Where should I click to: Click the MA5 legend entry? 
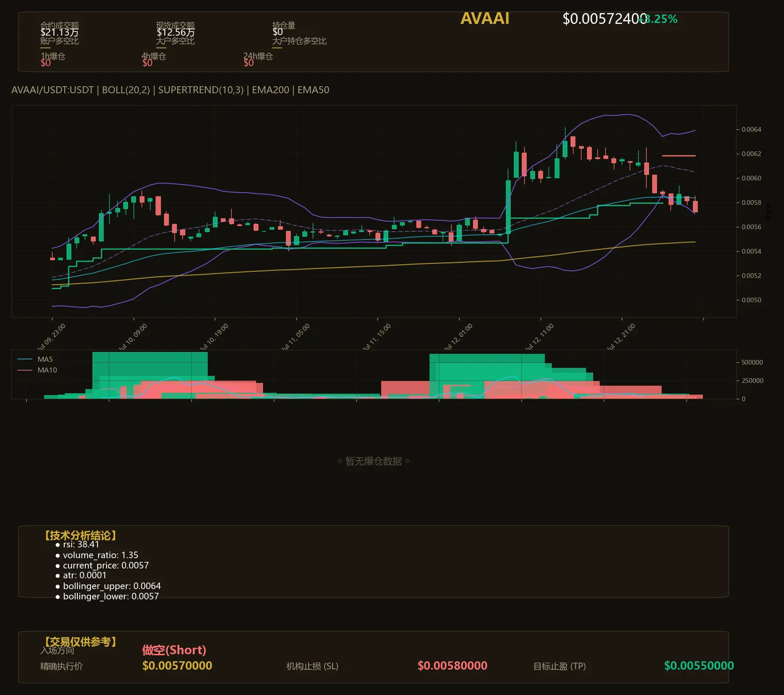35,359
